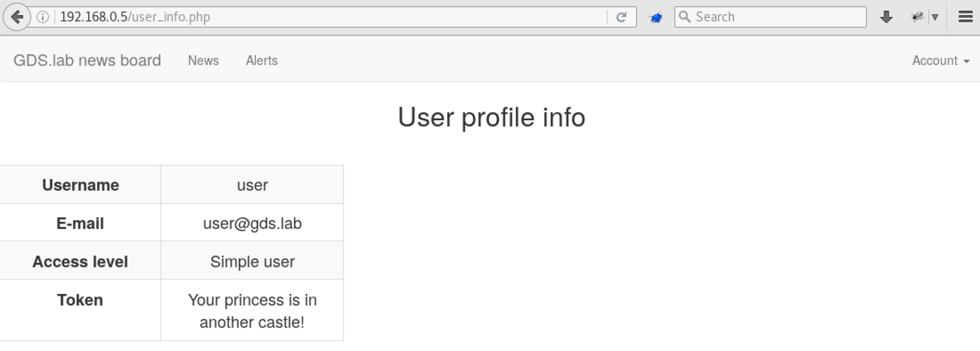Click the bug extension icon
980x351 pixels.
click(x=917, y=17)
